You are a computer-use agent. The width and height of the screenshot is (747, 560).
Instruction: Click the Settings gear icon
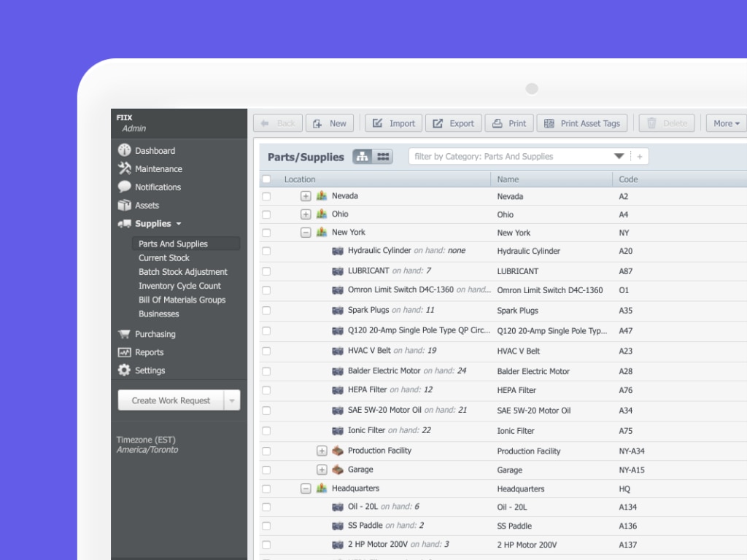tap(124, 370)
